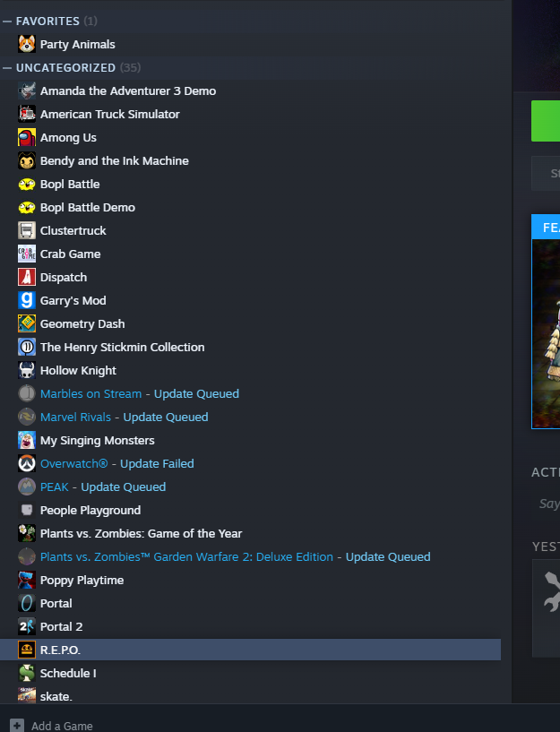
Task: Select Marvel Rivals Update Queued entry
Action: pyautogui.click(x=125, y=417)
